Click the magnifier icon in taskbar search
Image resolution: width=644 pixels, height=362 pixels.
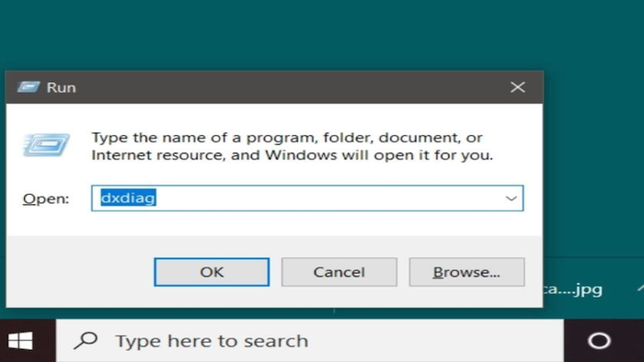point(86,340)
